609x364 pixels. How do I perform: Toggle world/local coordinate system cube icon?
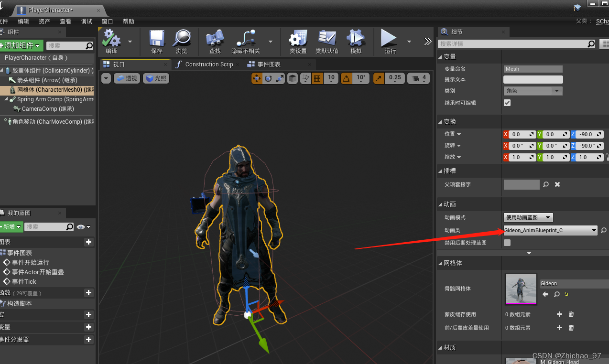click(x=292, y=78)
